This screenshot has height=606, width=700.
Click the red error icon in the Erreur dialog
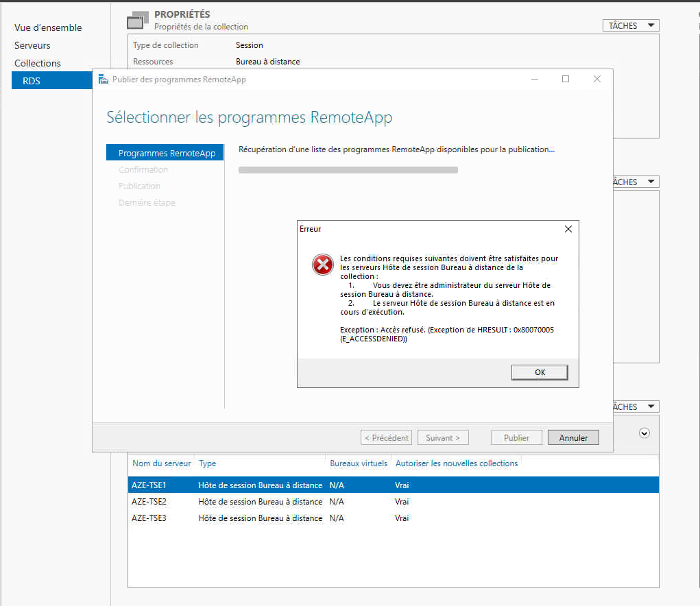[x=322, y=264]
